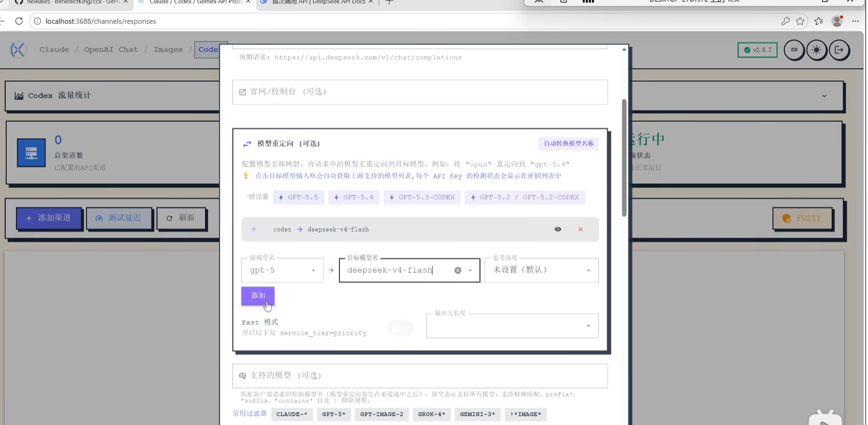Apply the GPT-5.4 one-click preset
Screen dimensions: 868x425
point(354,197)
